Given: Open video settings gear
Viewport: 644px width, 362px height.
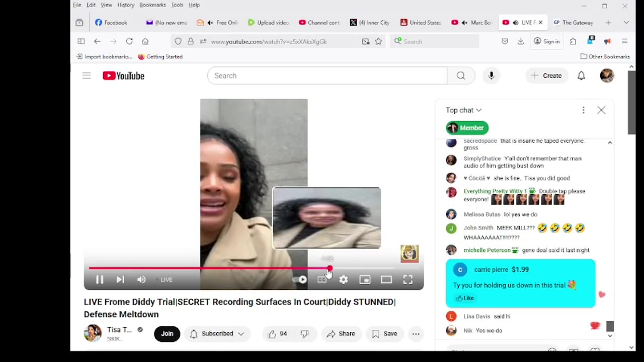Looking at the screenshot, I should 343,280.
